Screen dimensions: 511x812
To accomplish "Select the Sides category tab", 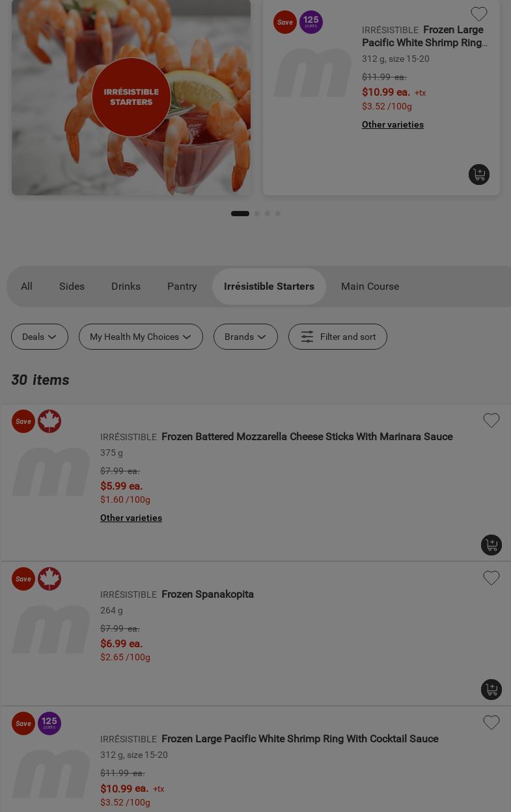I will coord(72,287).
